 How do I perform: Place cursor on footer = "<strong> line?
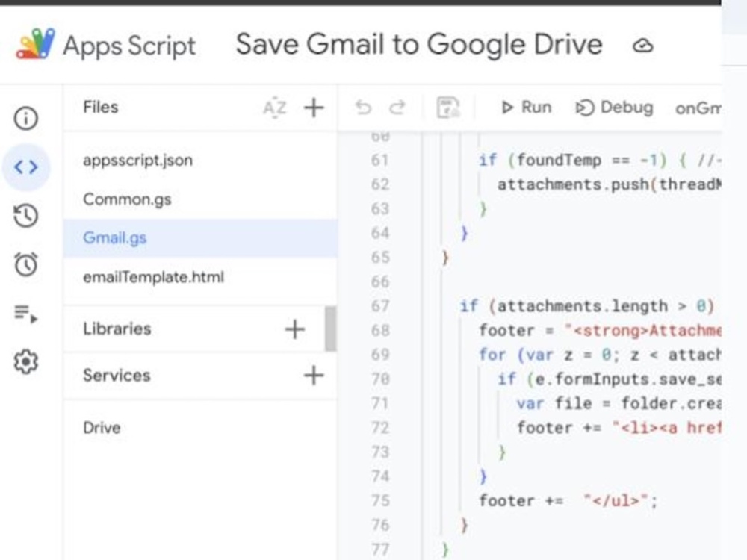(x=599, y=330)
